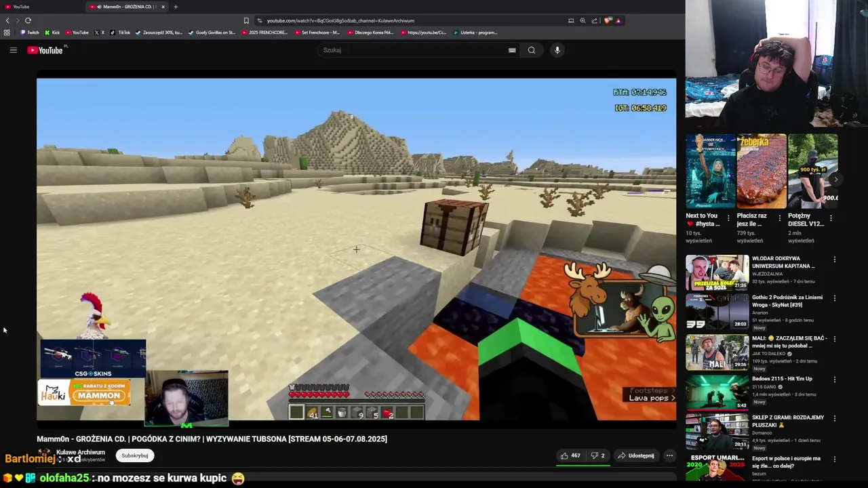Viewport: 868px width, 488px height.
Task: Switch to the first YouTube tab
Action: tap(41, 7)
